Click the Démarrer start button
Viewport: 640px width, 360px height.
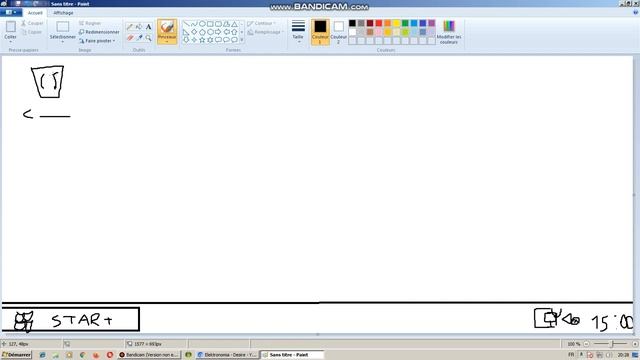click(x=16, y=355)
